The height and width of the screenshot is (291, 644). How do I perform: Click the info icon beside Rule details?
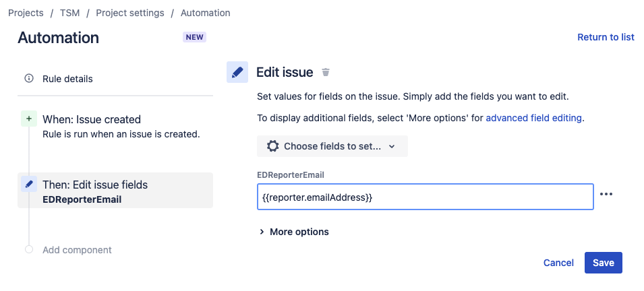tap(29, 79)
